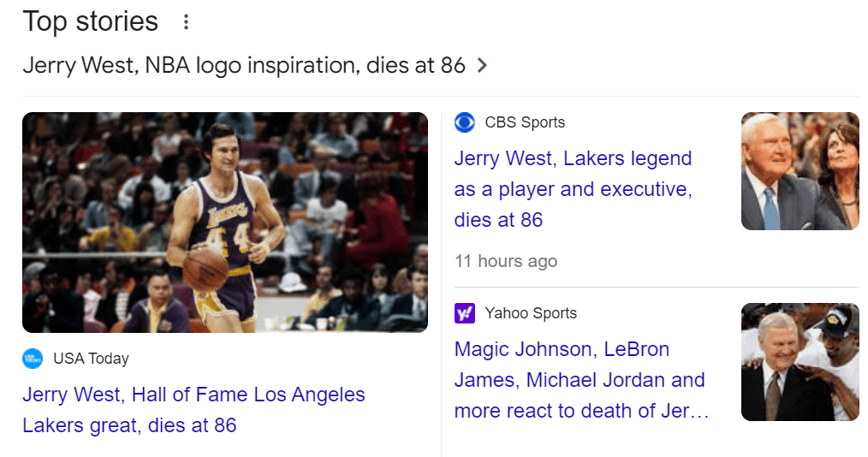Image resolution: width=868 pixels, height=457 pixels.
Task: Open CBS 'Lakers legend as a player' headline
Action: [573, 189]
